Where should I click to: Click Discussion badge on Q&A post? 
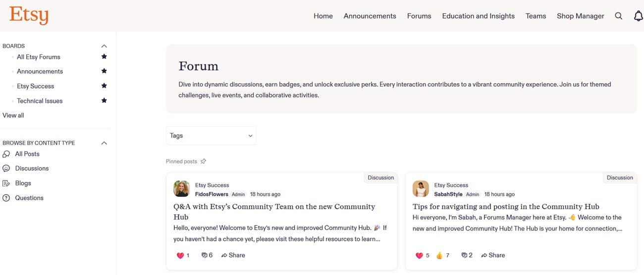[381, 178]
